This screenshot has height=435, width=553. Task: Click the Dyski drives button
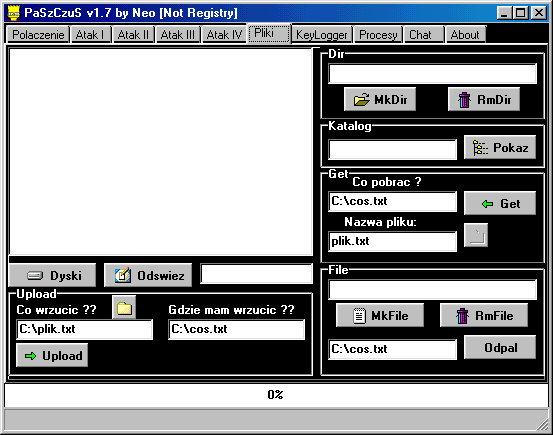click(x=52, y=275)
